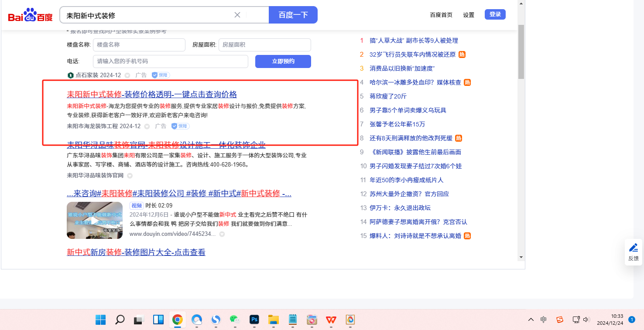Open Photoshop from the taskbar
The image size is (644, 330).
254,320
